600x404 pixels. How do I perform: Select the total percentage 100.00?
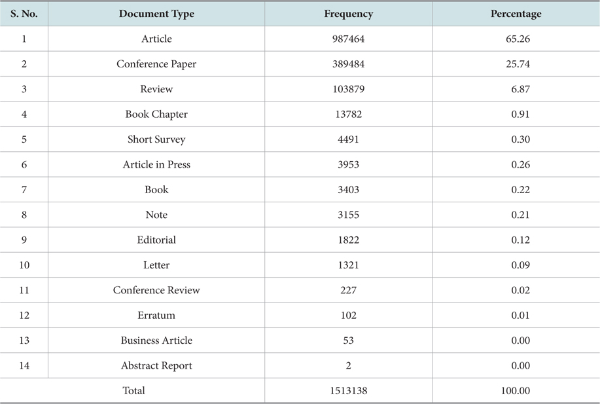coord(516,390)
